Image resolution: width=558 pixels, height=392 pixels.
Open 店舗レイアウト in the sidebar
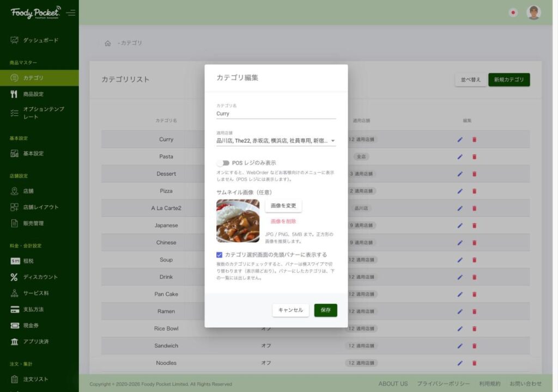39,207
